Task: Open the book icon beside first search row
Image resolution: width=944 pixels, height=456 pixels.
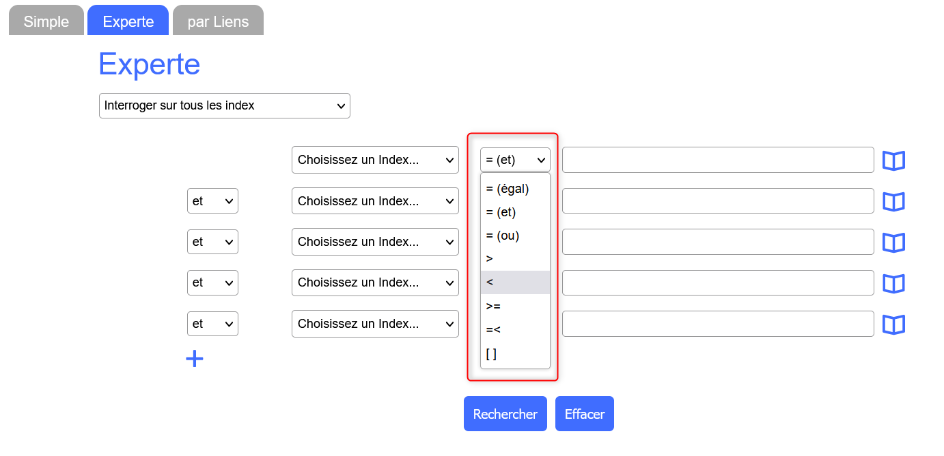Action: 893,160
